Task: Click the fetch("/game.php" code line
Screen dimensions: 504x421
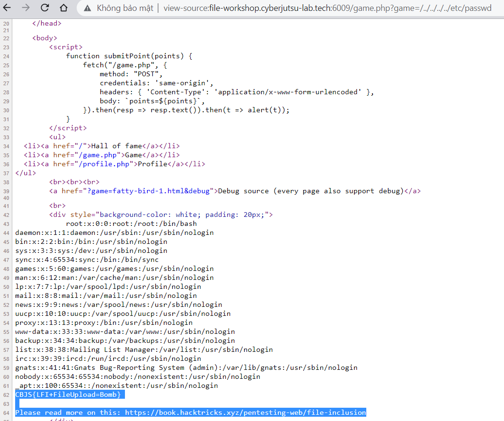Action: coord(125,65)
